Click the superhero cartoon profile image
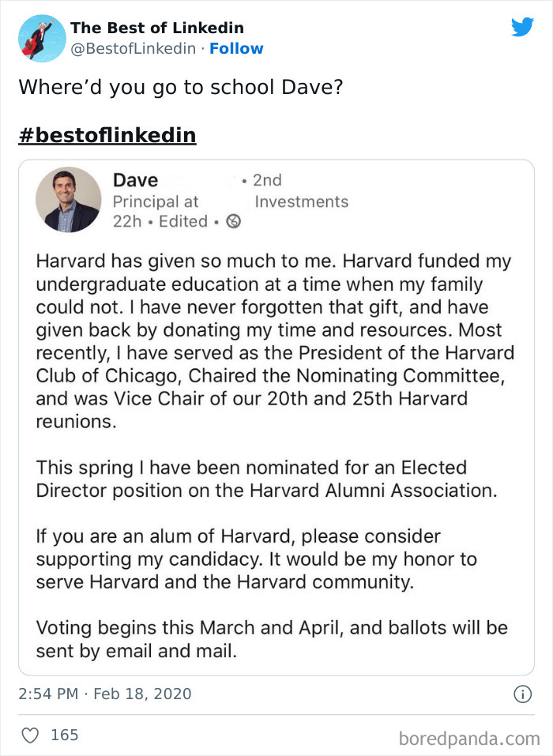The width and height of the screenshot is (553, 756). coord(41,38)
